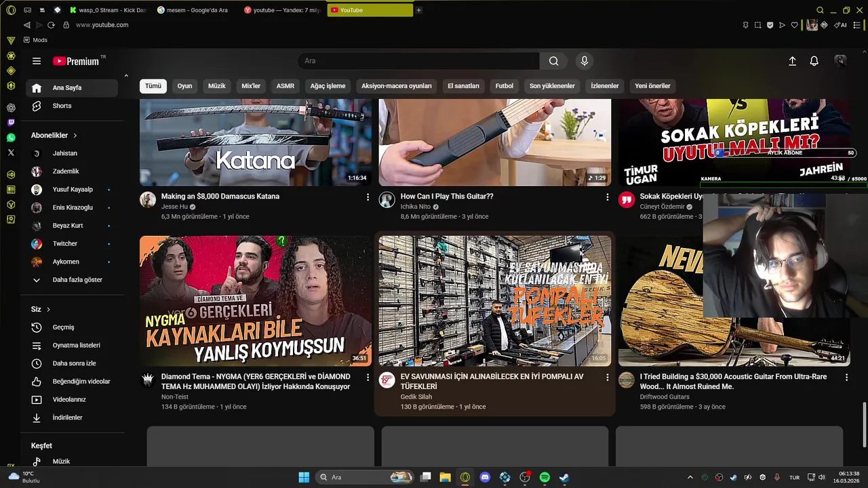Expand the Siz section chevron
The width and height of the screenshot is (868, 488).
pyautogui.click(x=48, y=309)
